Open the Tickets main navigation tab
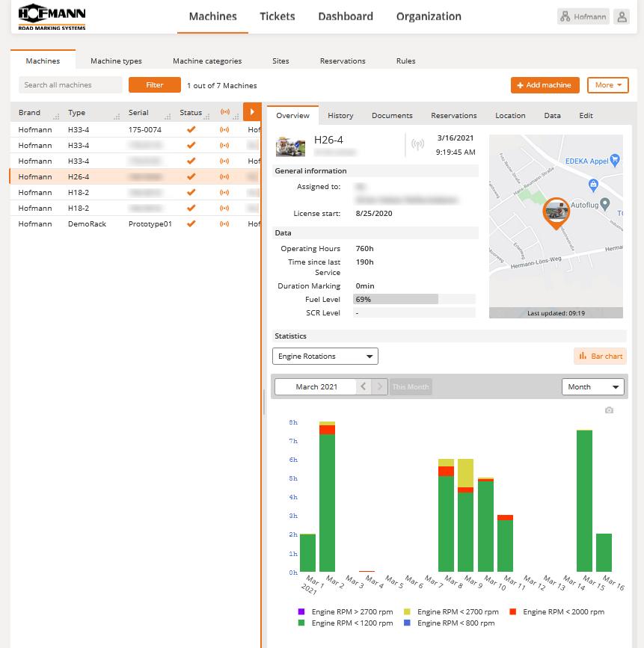 click(x=277, y=16)
